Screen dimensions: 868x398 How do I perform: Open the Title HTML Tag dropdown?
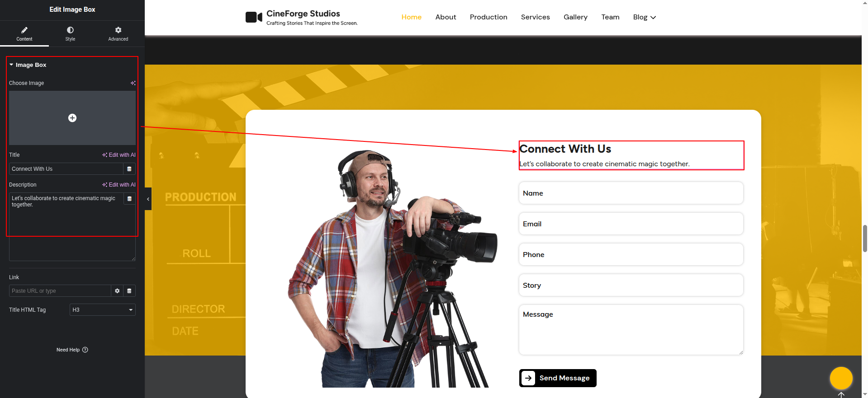pos(103,310)
